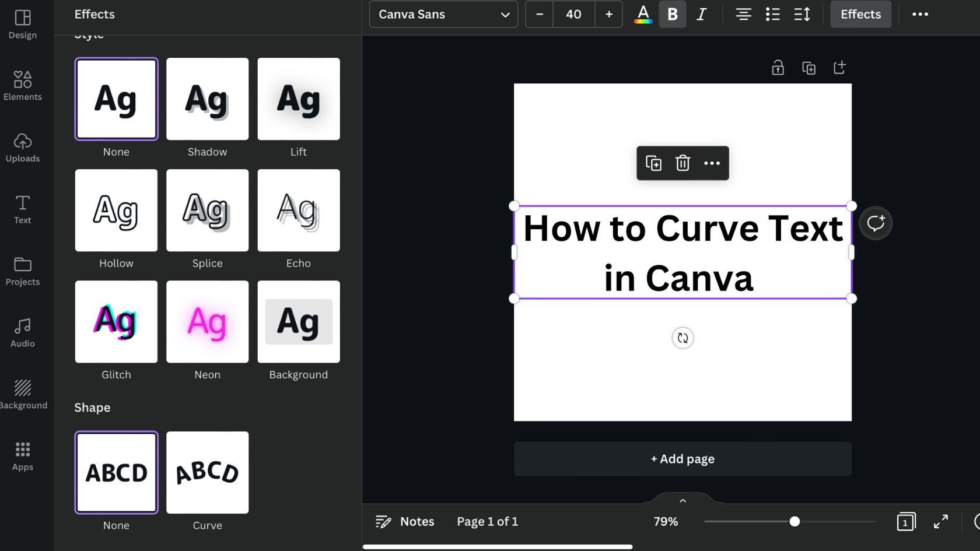
Task: Open the Text sidebar tab
Action: pos(23,209)
